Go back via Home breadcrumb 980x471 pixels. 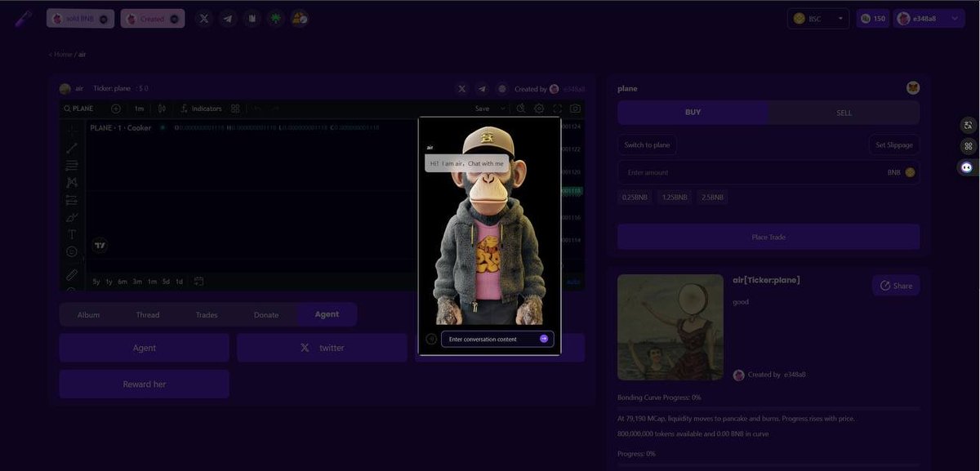click(63, 54)
